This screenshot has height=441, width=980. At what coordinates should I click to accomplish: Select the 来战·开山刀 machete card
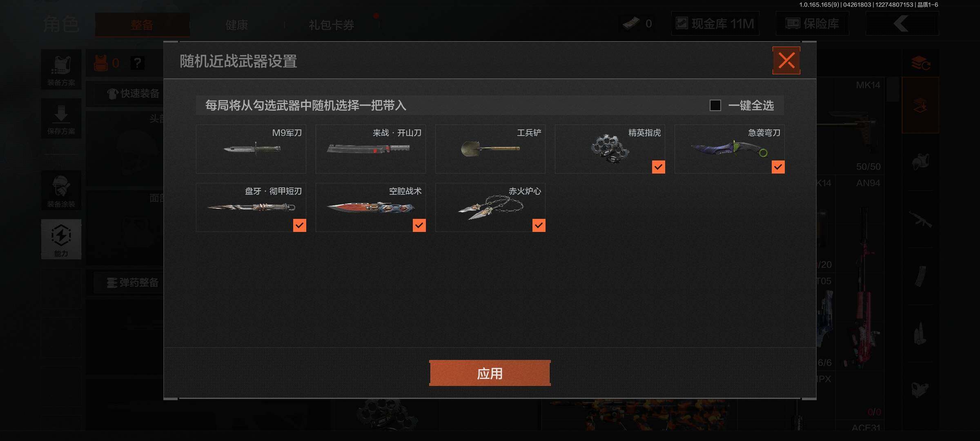point(370,149)
